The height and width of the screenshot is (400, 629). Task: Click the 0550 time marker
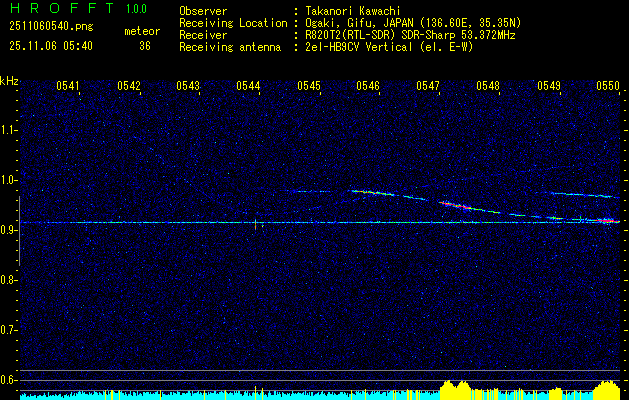[x=608, y=86]
